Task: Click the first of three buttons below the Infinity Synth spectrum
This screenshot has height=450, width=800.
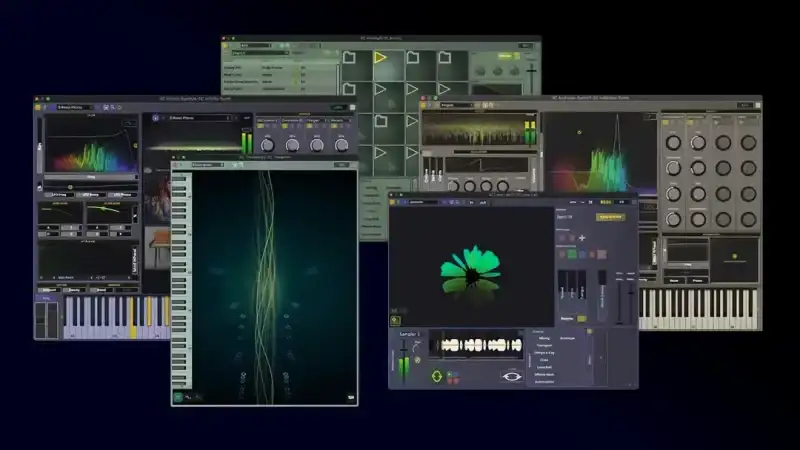Action: pyautogui.click(x=59, y=195)
